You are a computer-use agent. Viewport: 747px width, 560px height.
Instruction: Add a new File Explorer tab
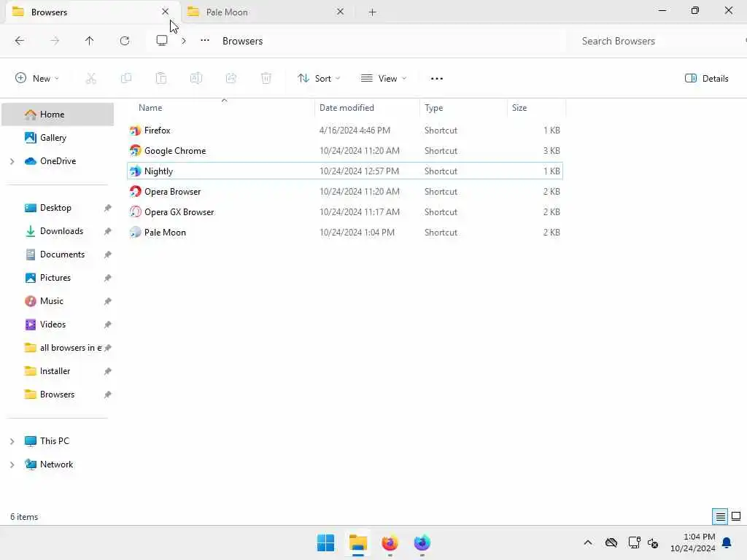pyautogui.click(x=373, y=12)
